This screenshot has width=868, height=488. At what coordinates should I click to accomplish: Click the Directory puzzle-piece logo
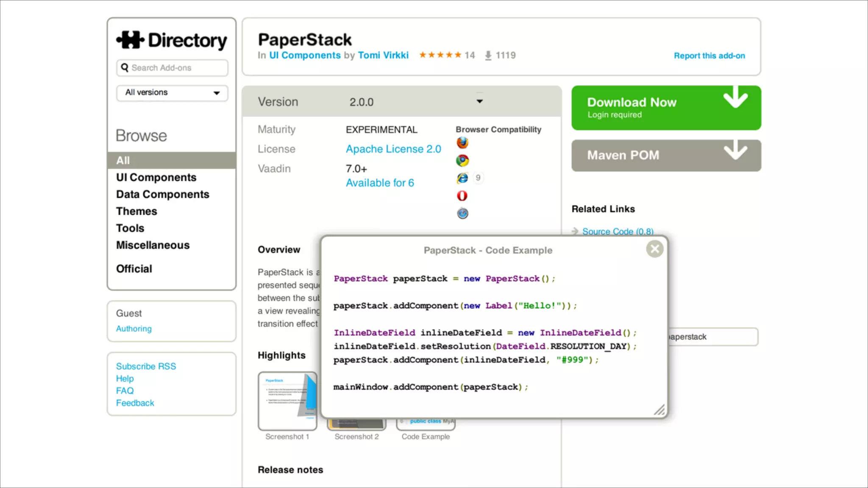click(x=131, y=40)
